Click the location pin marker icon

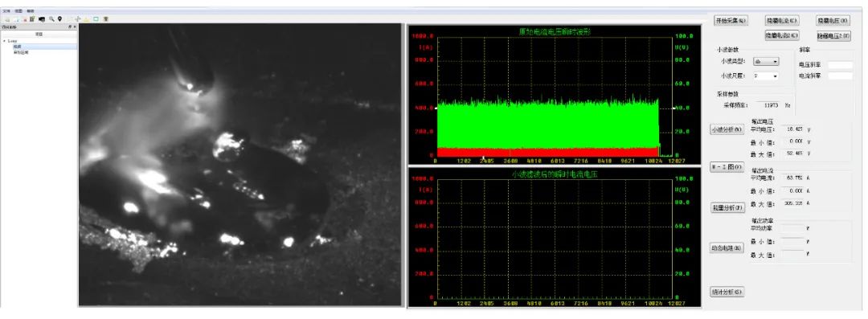tap(59, 18)
